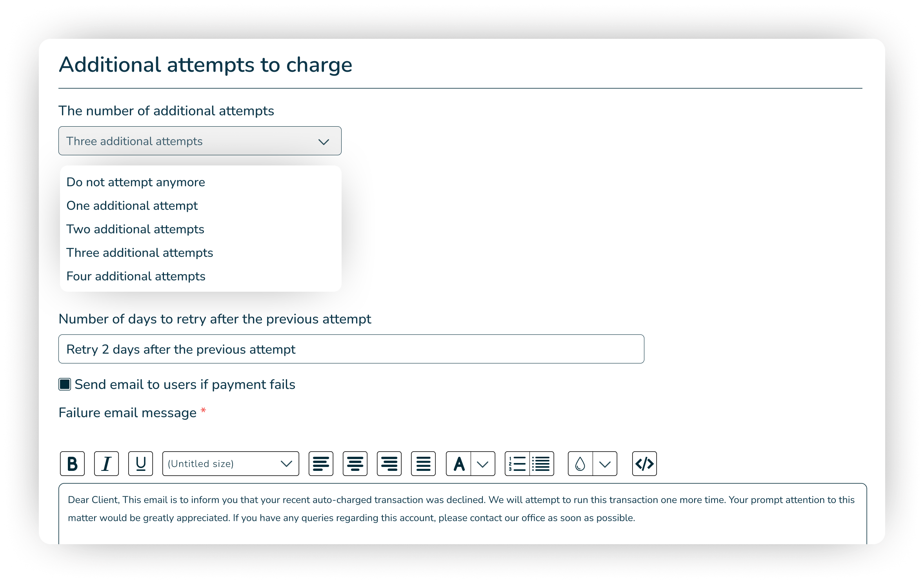Justify the email message text
The height and width of the screenshot is (583, 924).
pos(423,464)
